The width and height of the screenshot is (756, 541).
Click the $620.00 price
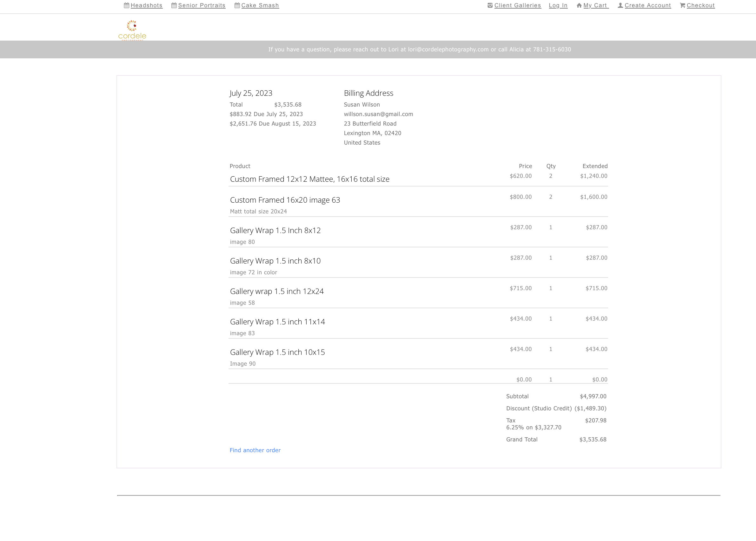click(521, 176)
